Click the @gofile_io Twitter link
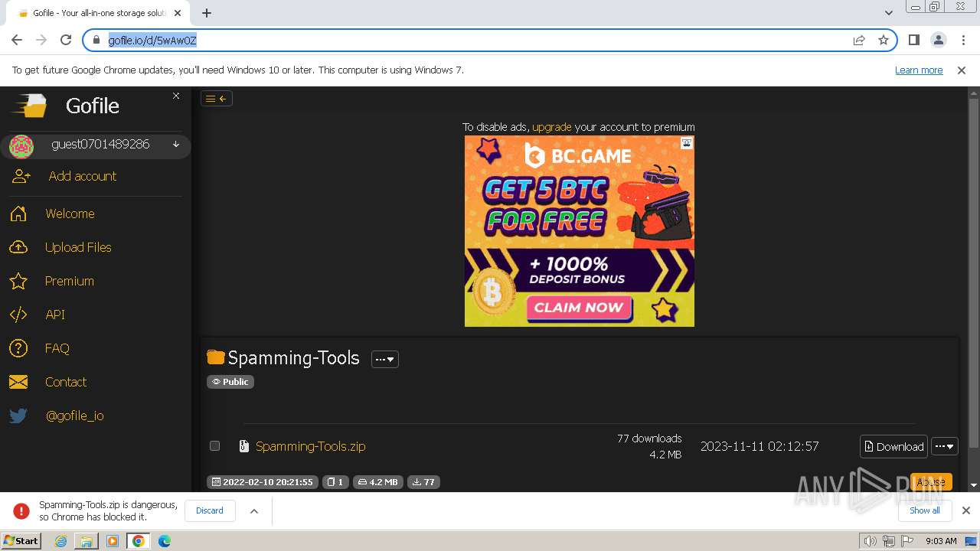Viewport: 980px width, 551px height. pos(74,416)
